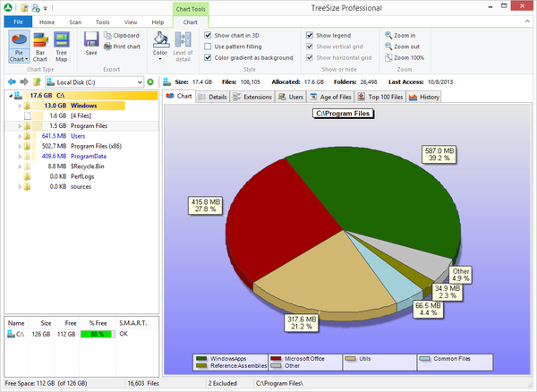Open the File menu tab

[18, 21]
